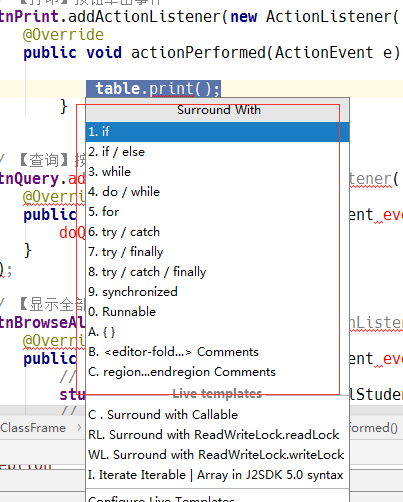Viewport: 403px width, 502px height.
Task: Choose 'C. Surround with Callable' live template
Action: click(x=217, y=415)
